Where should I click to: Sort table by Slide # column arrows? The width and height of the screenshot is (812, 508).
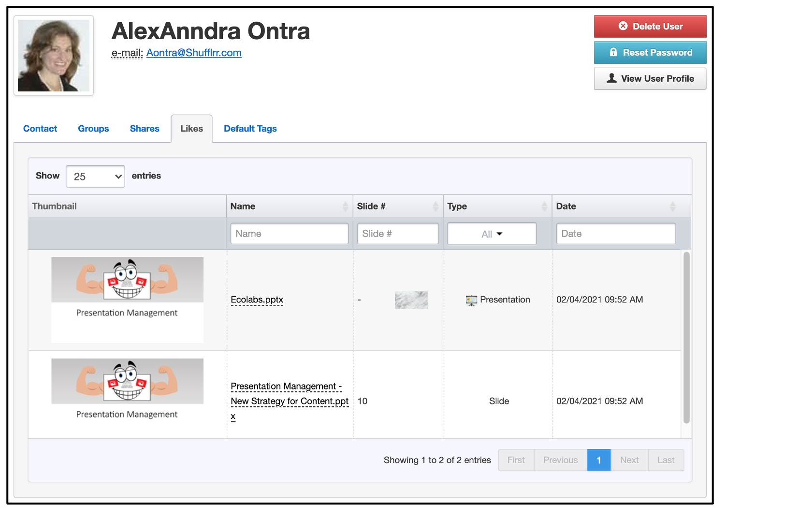tap(435, 207)
